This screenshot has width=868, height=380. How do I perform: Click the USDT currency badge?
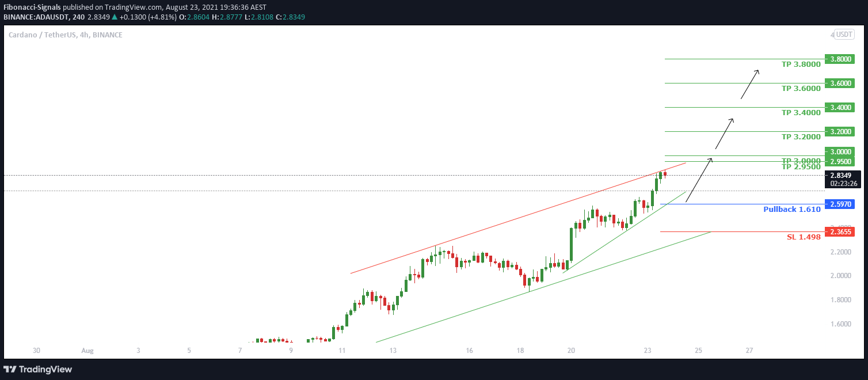844,35
